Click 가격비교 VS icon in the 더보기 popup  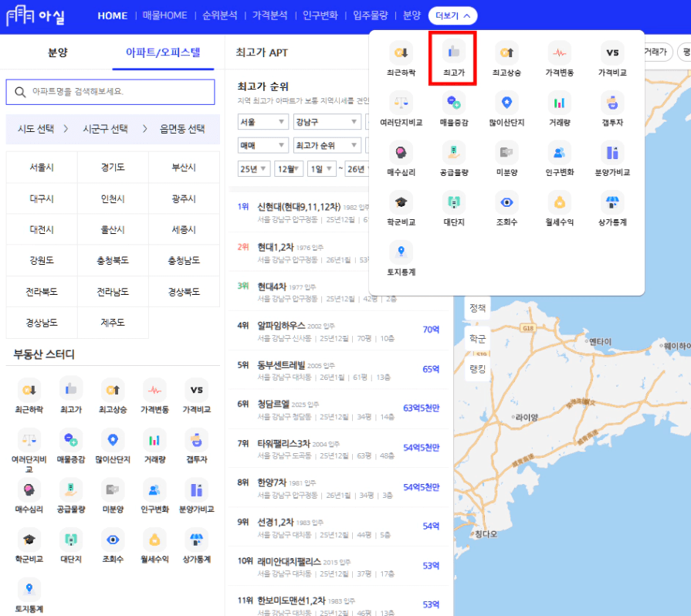pyautogui.click(x=612, y=53)
